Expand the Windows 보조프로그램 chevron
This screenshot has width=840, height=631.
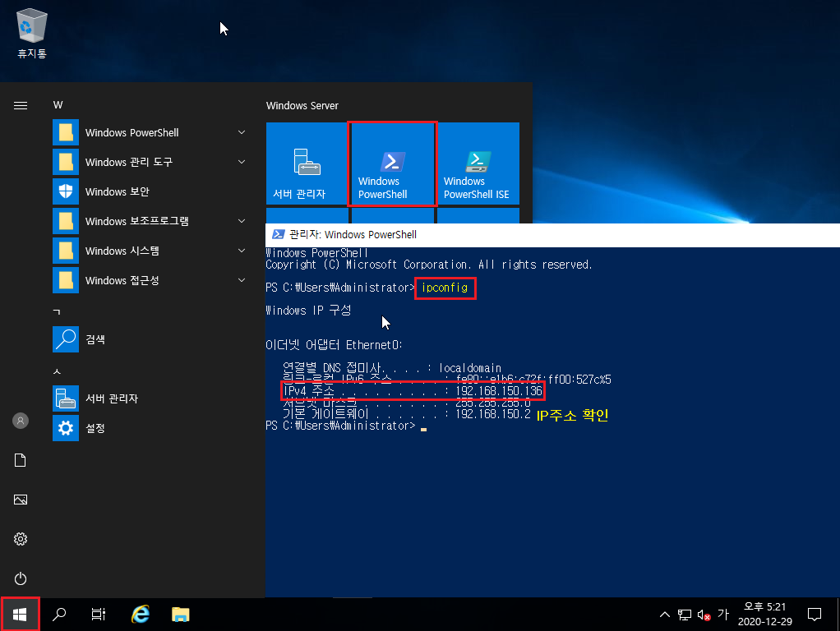242,221
